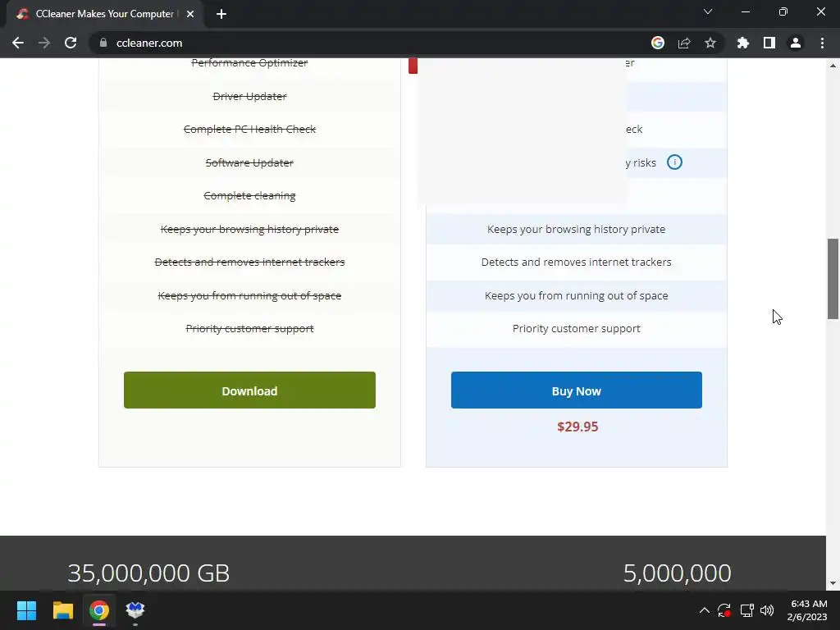The image size is (840, 630).
Task: Click Pro Keeps you from running out of space
Action: [577, 295]
